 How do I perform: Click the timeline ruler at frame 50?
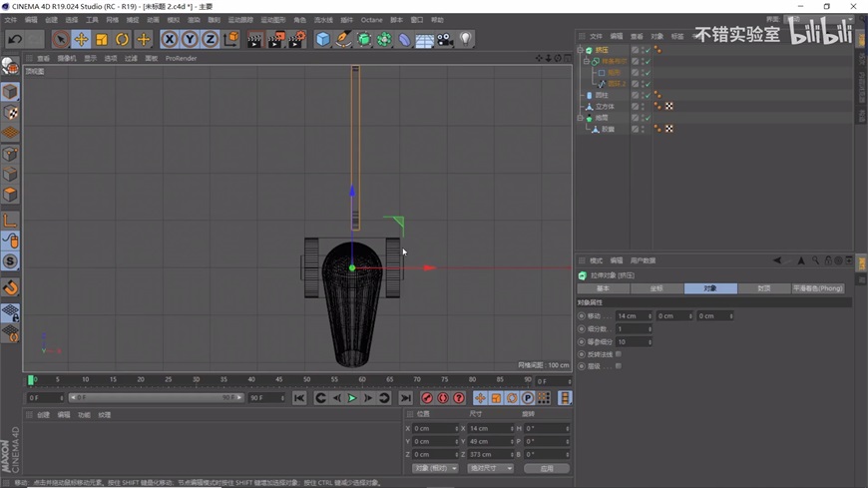coord(306,380)
